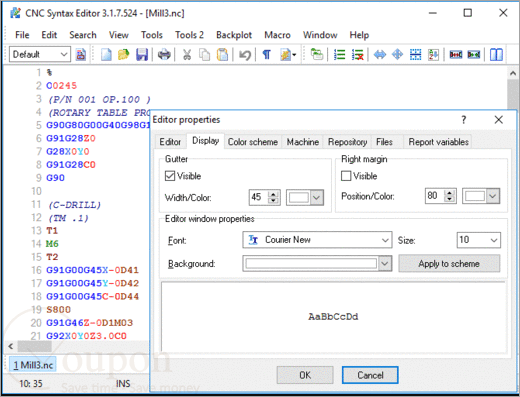Click the second green-blue measurement icon
Image resolution: width=520 pixels, height=397 pixels.
pyautogui.click(x=474, y=54)
